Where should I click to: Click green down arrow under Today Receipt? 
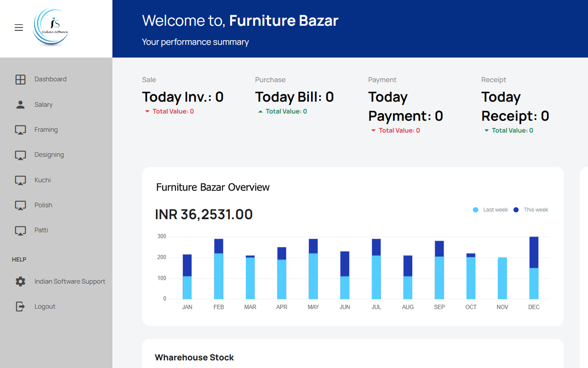pyautogui.click(x=486, y=131)
